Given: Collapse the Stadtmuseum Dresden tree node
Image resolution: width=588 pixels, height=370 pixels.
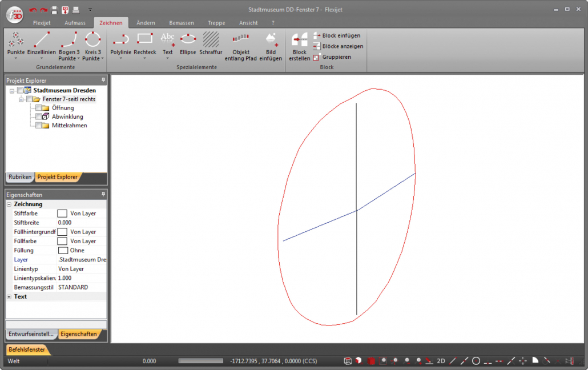Looking at the screenshot, I should [x=12, y=91].
